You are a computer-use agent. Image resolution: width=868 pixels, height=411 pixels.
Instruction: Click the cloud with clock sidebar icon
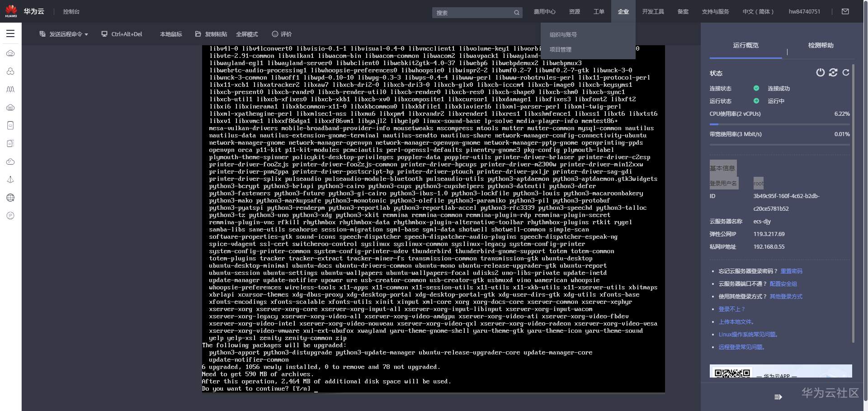coord(10,161)
